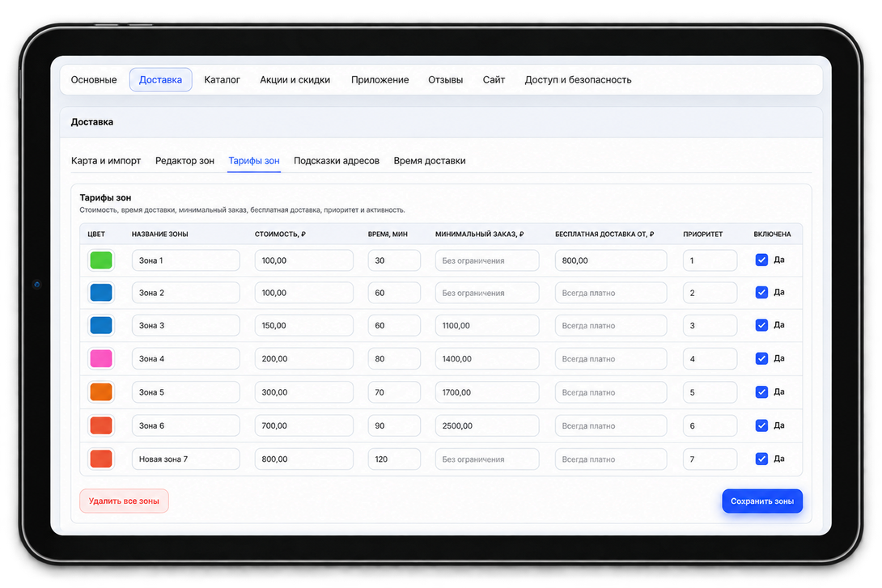Viewport: 882px width, 588px height.
Task: Toggle the Включена checkbox for Зона 3
Action: [x=761, y=325]
